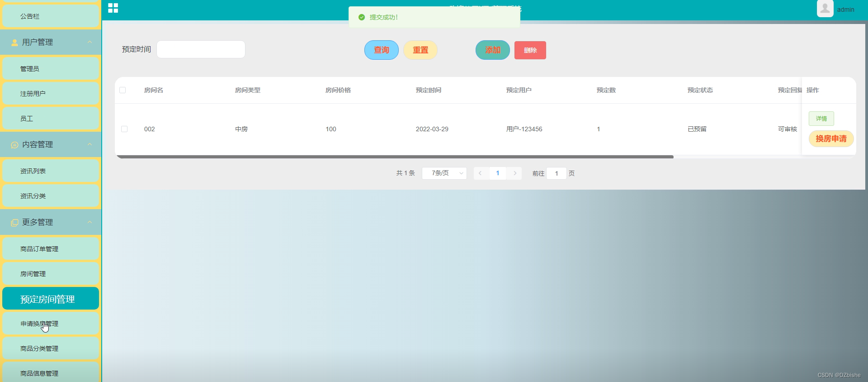This screenshot has width=868, height=382.
Task: Select 预定房间管理 menu item
Action: tap(51, 298)
